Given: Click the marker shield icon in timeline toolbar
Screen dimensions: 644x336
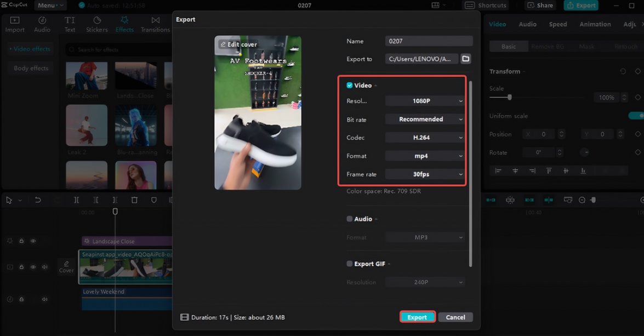Looking at the screenshot, I should pyautogui.click(x=154, y=200).
